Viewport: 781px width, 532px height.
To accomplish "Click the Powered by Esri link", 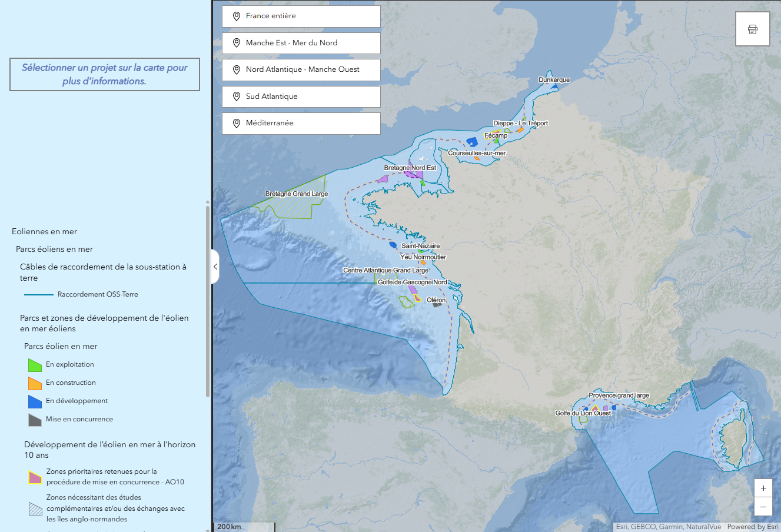I will (752, 527).
